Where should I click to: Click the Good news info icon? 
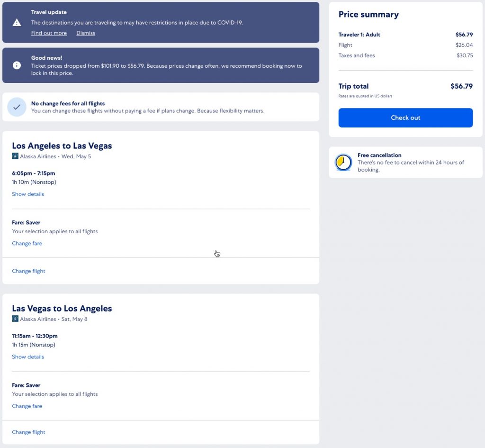pyautogui.click(x=17, y=65)
